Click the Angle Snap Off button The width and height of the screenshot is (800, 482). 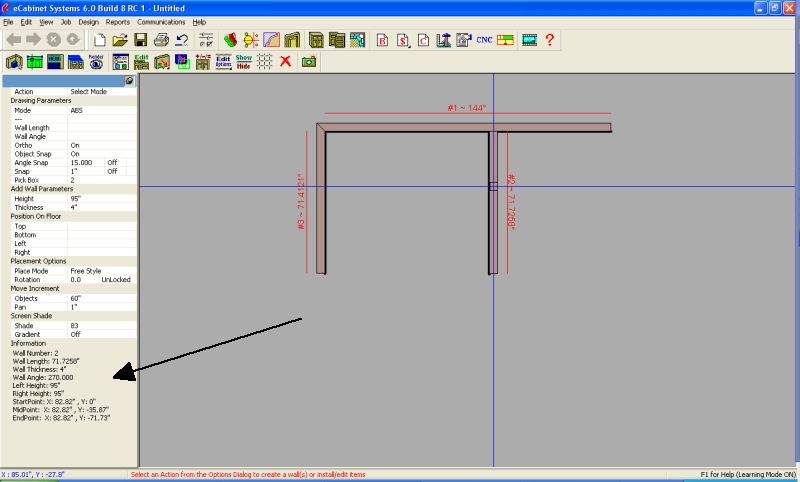point(113,162)
